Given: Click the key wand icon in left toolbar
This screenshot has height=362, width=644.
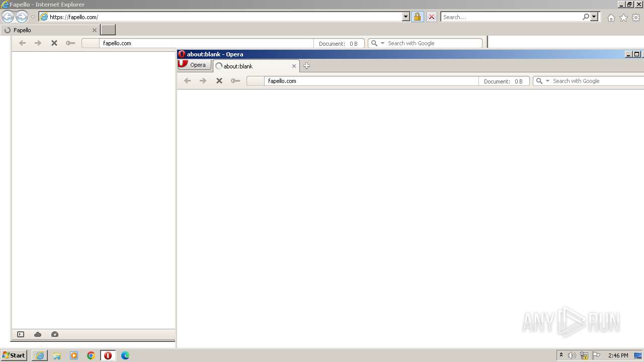Looking at the screenshot, I should (70, 43).
